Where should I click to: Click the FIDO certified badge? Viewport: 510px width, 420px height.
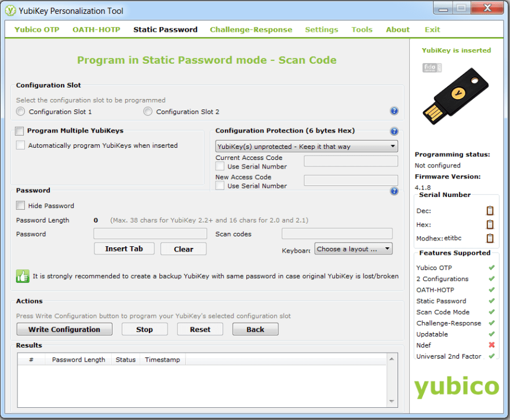coord(432,68)
